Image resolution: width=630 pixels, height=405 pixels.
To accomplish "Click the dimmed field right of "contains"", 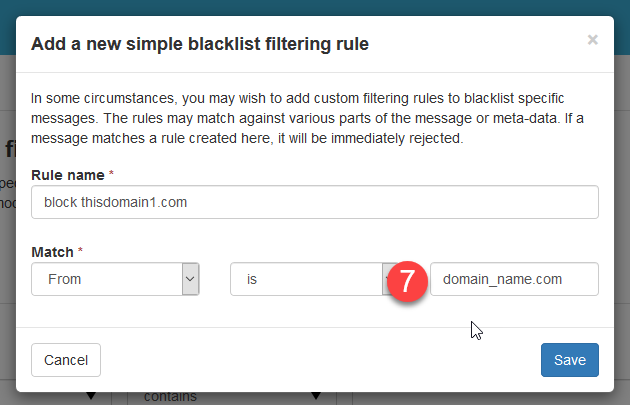I will 480,397.
